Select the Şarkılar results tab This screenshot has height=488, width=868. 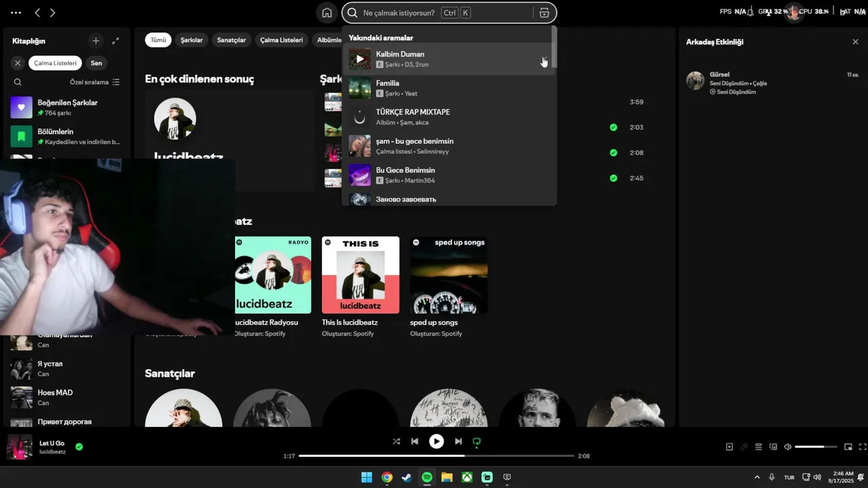click(x=192, y=40)
